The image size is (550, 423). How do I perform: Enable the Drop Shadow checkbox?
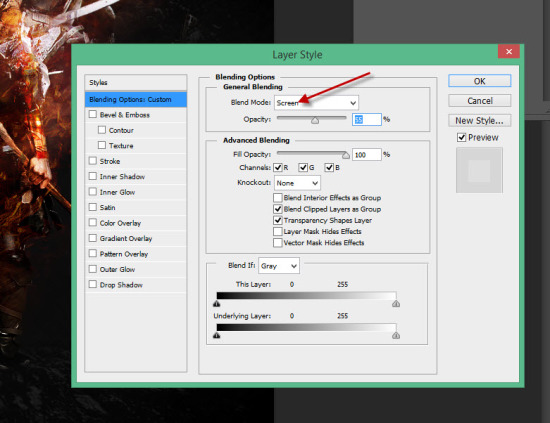click(93, 284)
